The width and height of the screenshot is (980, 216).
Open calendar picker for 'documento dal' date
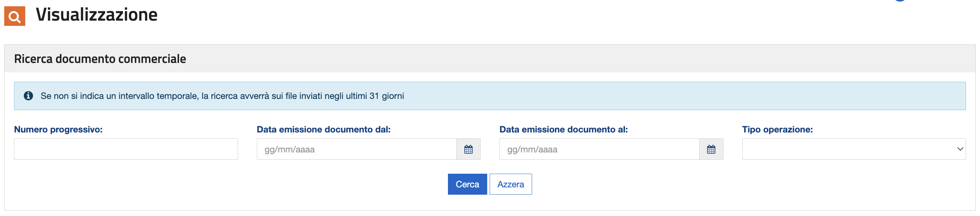[468, 149]
